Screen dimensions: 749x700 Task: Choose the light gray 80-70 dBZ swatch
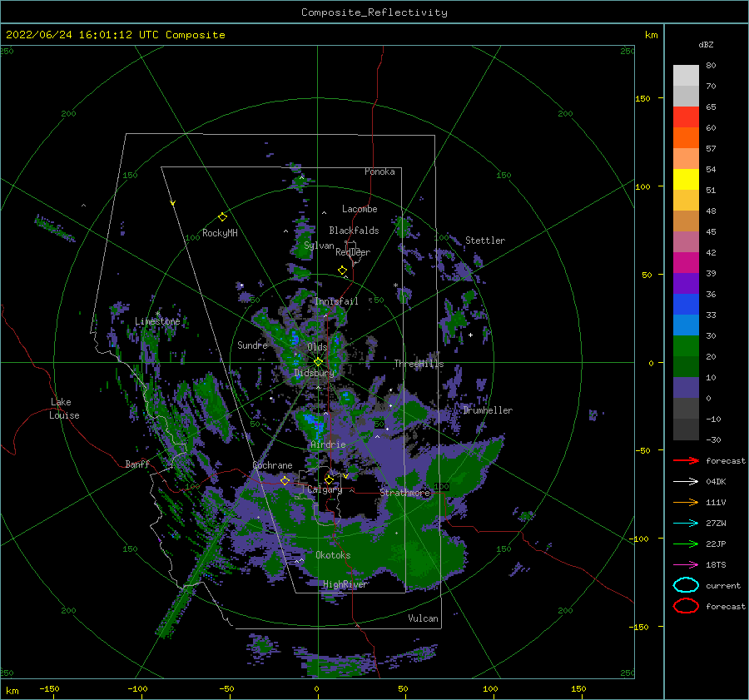pyautogui.click(x=686, y=76)
